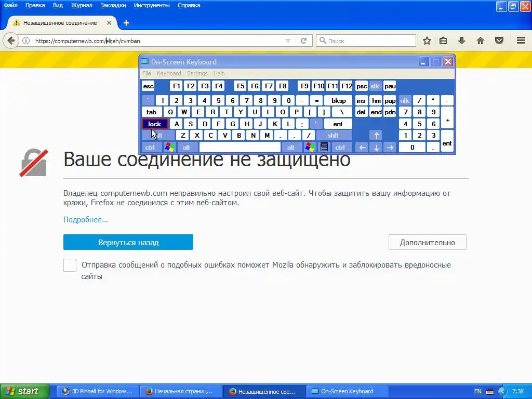Click the space bar on On-Screen Keyboard
532x399 pixels.
pos(240,147)
